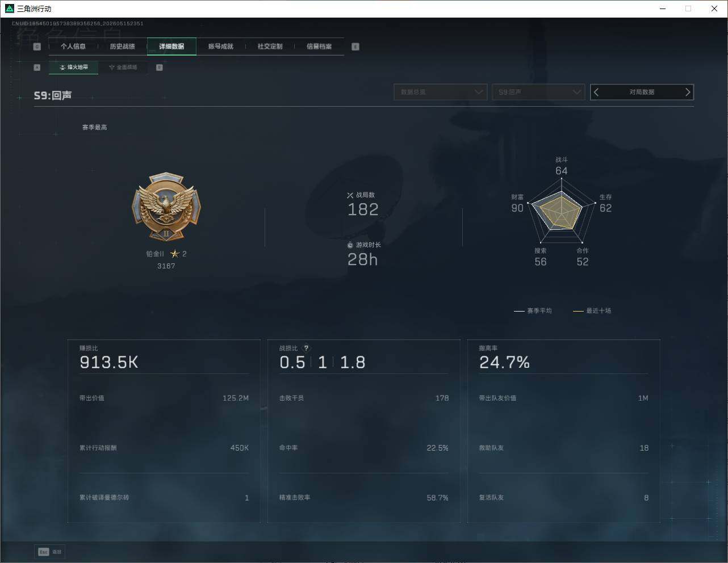
Task: Click the 精准击败率 value 58.7%
Action: (438, 498)
